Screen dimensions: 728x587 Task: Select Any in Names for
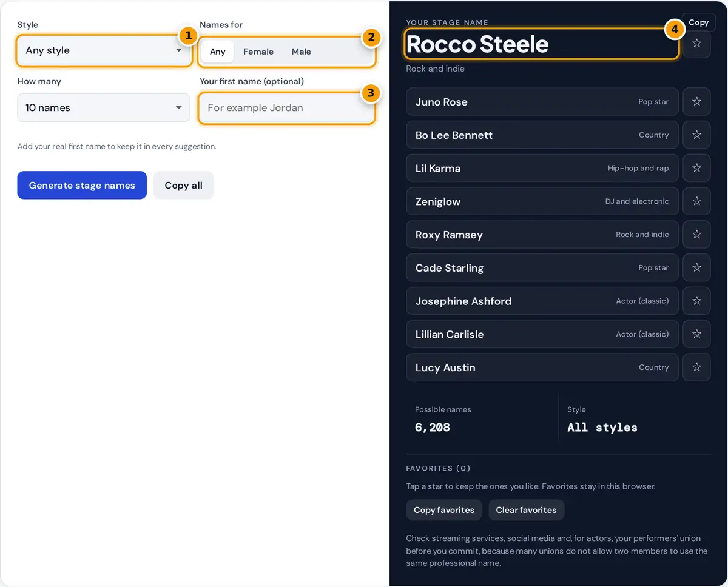217,52
